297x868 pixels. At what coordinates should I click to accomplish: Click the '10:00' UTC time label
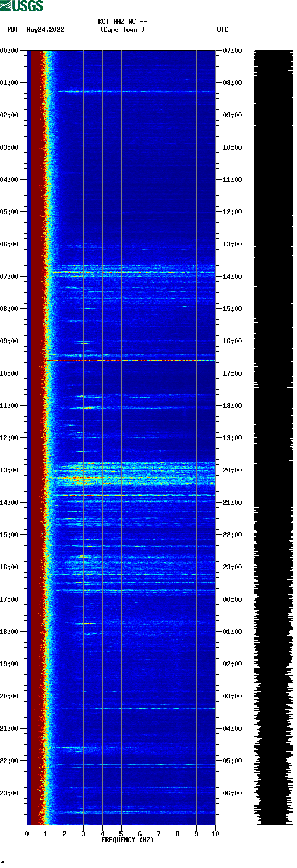232,147
